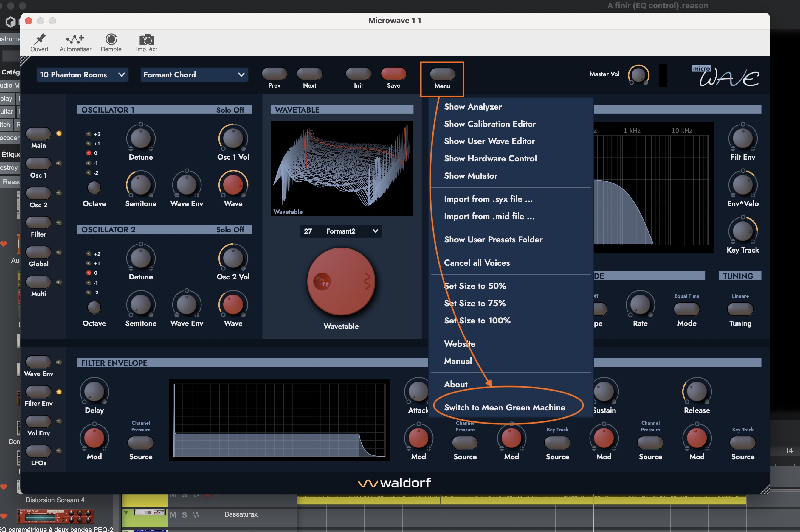Choose Set Size to 75%
This screenshot has width=800, height=532.
[511, 303]
